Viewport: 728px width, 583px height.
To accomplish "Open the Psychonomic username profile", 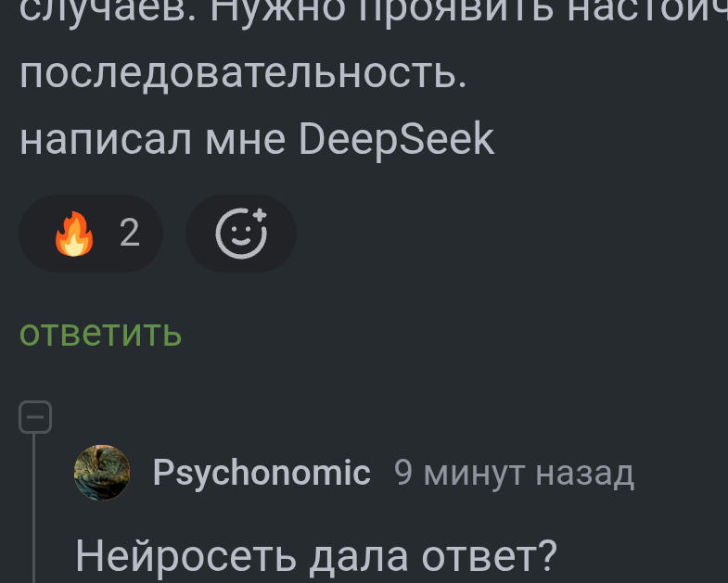I will [x=262, y=473].
